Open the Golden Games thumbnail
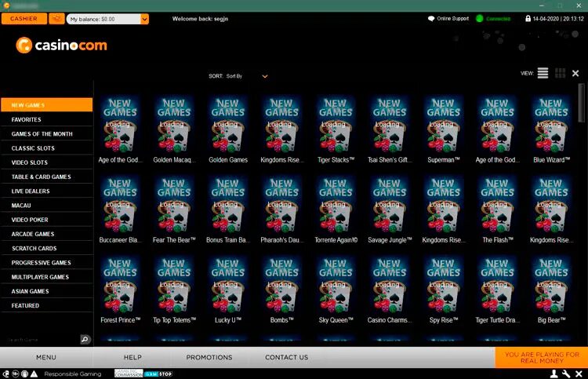 [x=228, y=125]
